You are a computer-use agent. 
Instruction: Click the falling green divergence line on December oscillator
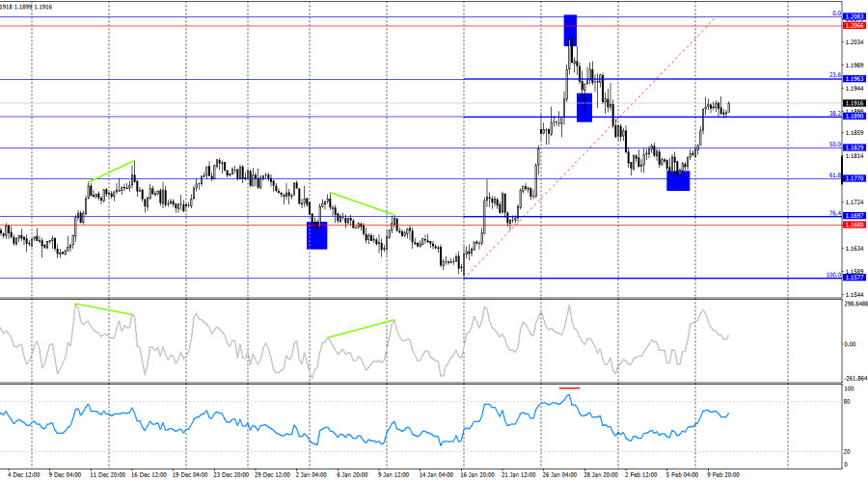click(x=104, y=309)
